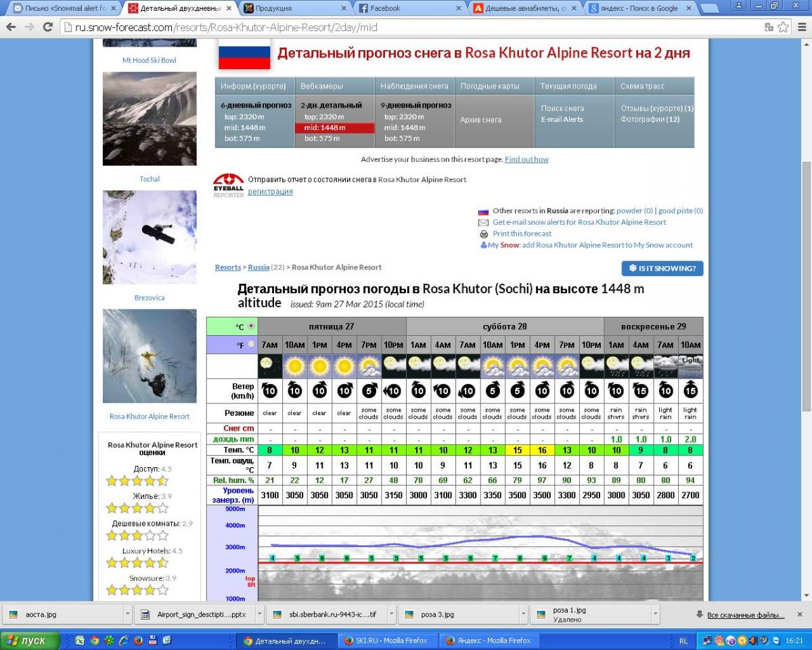The height and width of the screenshot is (650, 812).
Task: Switch to the Яндекс - Поиск в Google tab
Action: pos(641,8)
